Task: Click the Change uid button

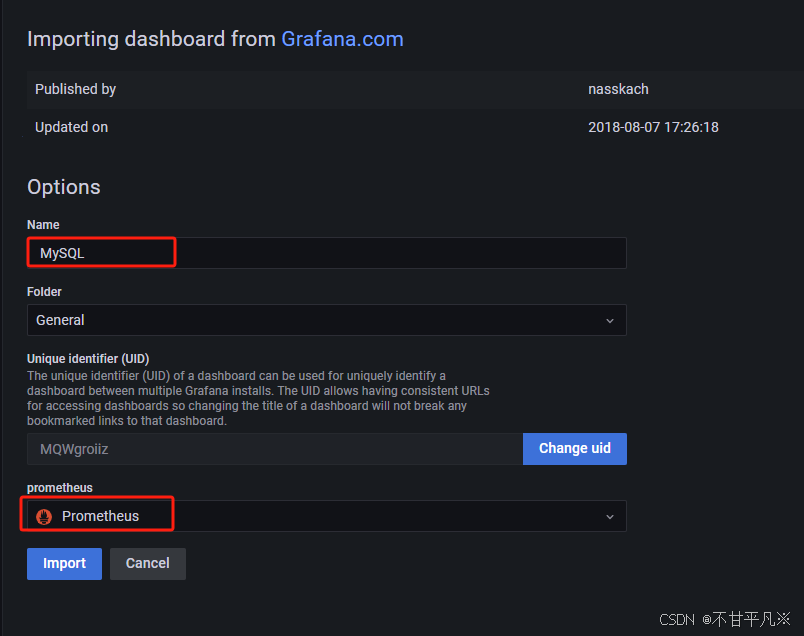Action: click(x=575, y=449)
